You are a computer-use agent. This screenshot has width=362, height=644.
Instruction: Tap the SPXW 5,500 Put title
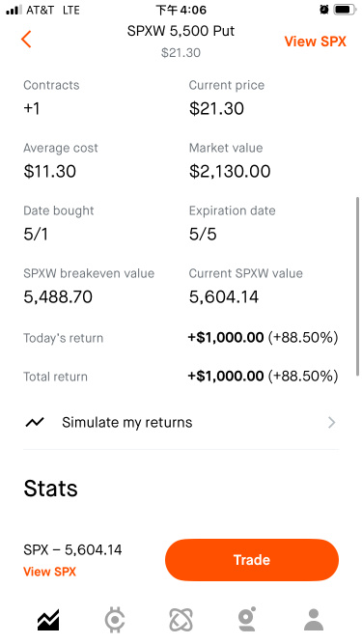pos(181,31)
